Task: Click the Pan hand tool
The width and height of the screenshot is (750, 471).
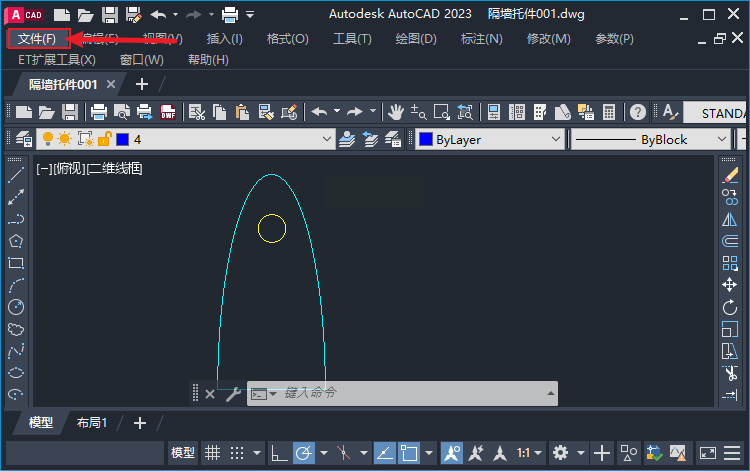Action: [x=396, y=111]
